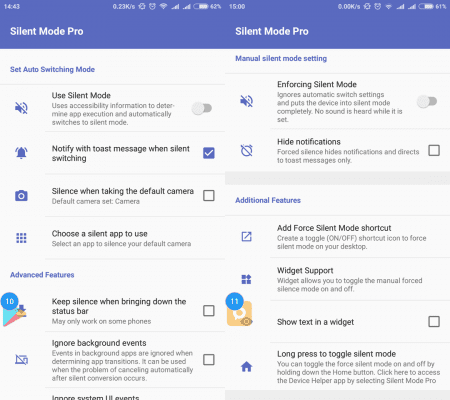Click the blue badge numbered 11
Image resolution: width=450 pixels, height=400 pixels.
[235, 301]
